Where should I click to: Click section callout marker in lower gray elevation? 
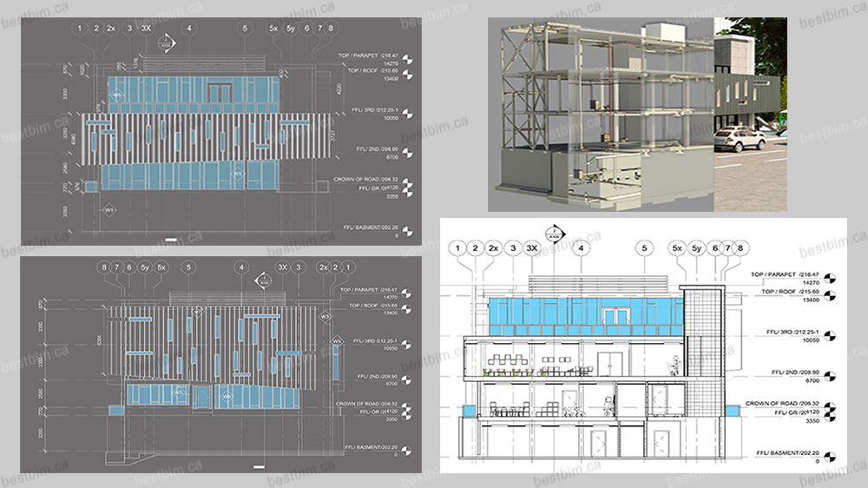[x=264, y=280]
